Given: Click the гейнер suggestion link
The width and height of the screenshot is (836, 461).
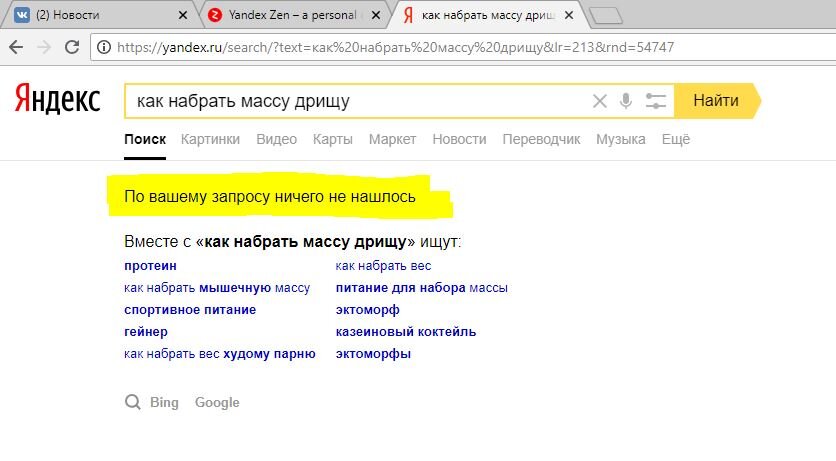Looking at the screenshot, I should 146,331.
